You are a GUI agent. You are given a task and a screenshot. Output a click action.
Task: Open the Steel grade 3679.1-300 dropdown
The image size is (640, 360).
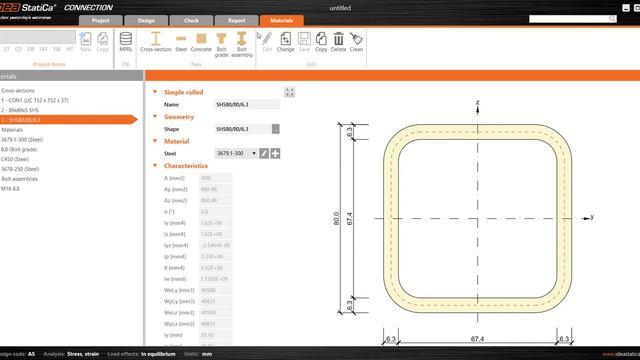pyautogui.click(x=236, y=153)
